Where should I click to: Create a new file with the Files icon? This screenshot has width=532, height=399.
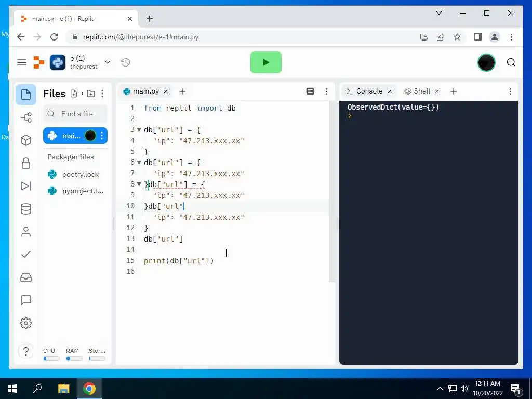click(x=74, y=94)
